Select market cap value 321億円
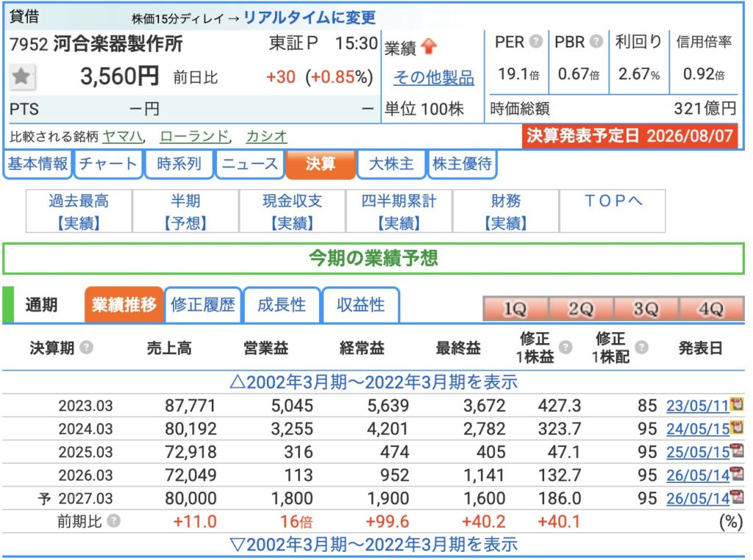753x560 pixels. click(705, 109)
